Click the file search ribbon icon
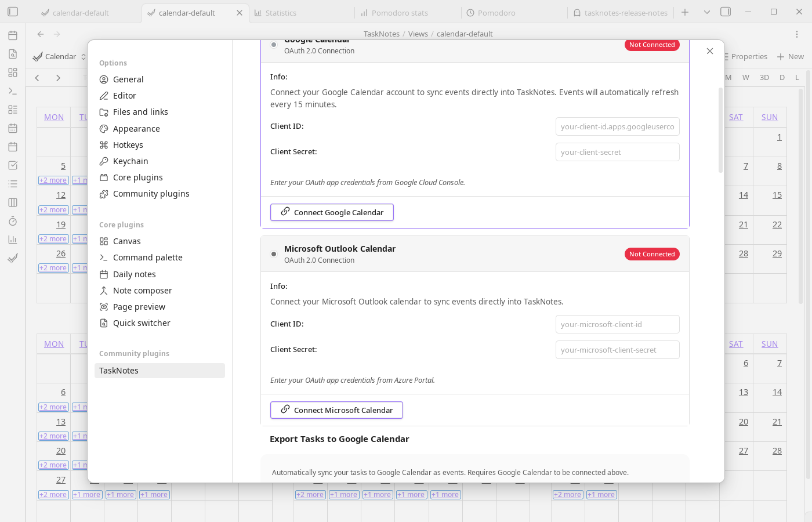The image size is (812, 522). tap(13, 54)
